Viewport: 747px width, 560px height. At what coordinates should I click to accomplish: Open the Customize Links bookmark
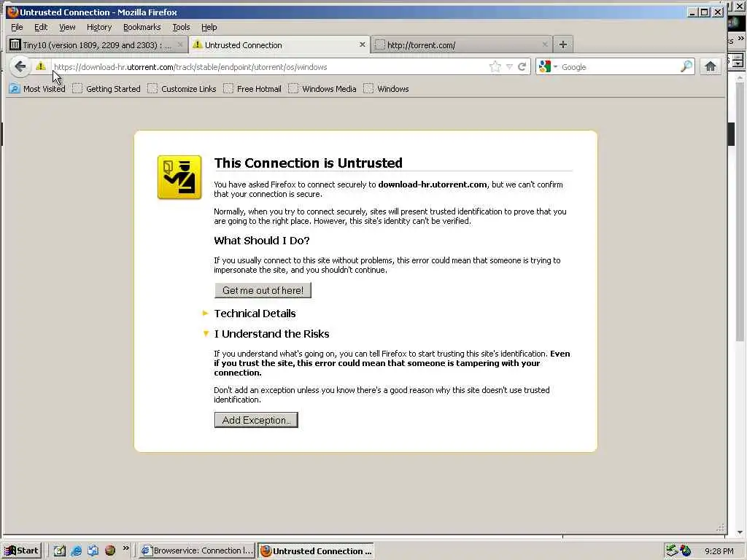(182, 88)
